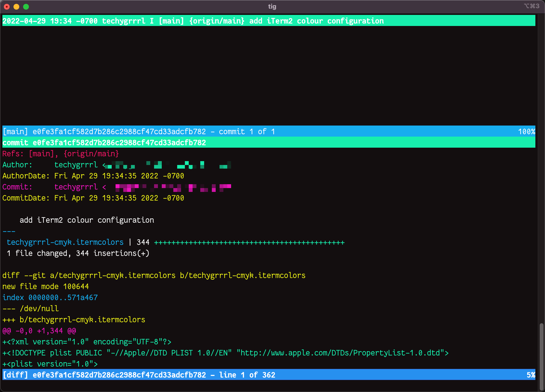Click the highlighted commit hash line in diff
Image resolution: width=545 pixels, height=392 pixels.
click(104, 143)
